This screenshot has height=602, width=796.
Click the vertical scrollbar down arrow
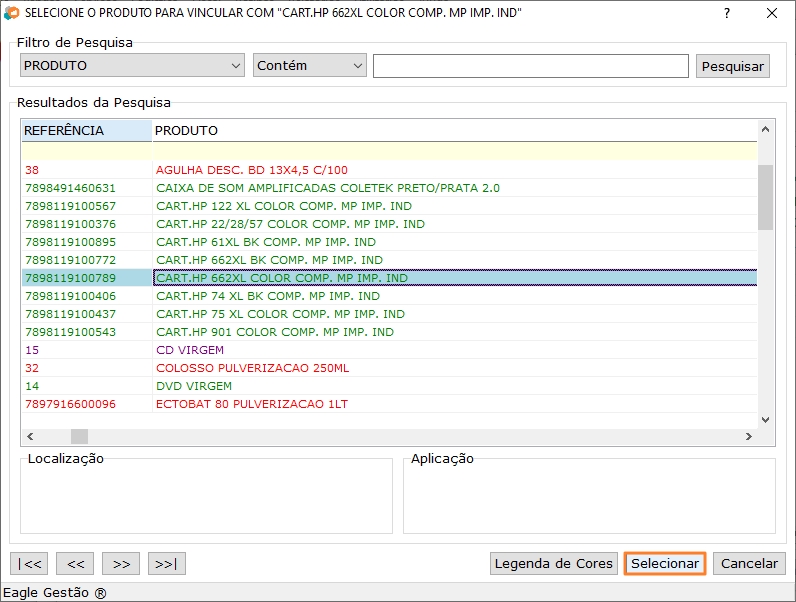[x=766, y=420]
